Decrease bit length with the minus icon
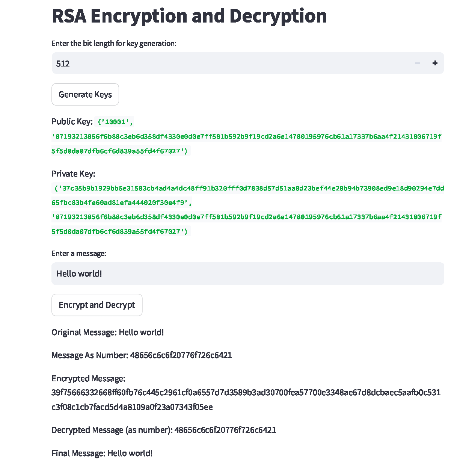Viewport: 466px width, 476px height. click(x=417, y=63)
